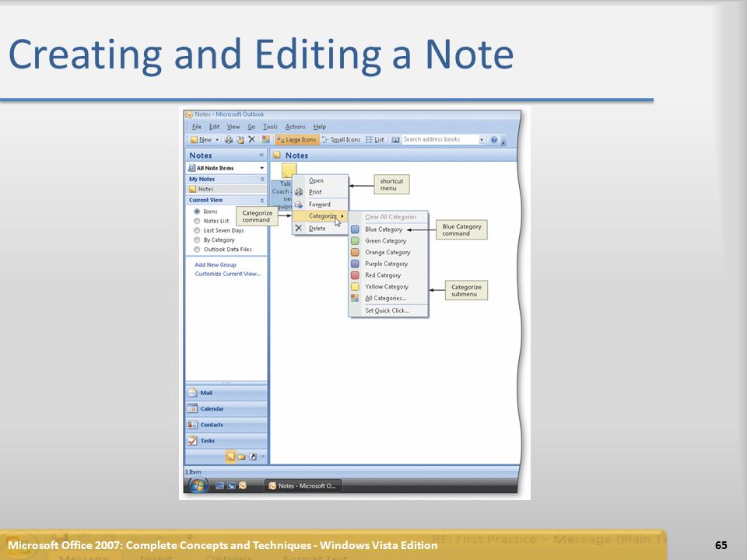Open the toolbar options arrow at toolbar end
Viewport: 747px width, 560px height.
pos(503,141)
